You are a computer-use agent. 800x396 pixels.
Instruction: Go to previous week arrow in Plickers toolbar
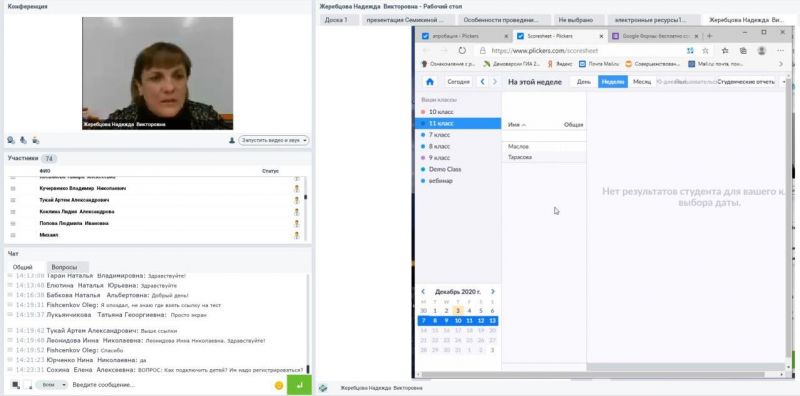(482, 82)
